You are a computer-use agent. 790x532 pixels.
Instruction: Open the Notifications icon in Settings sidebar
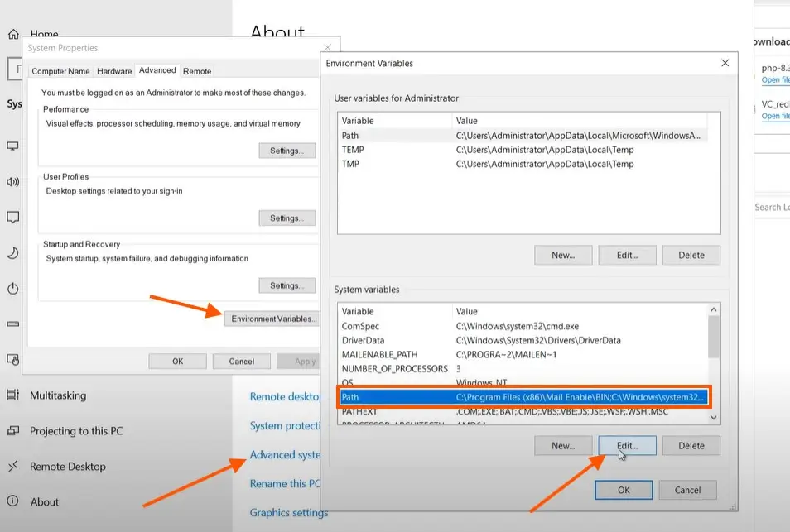coord(12,218)
